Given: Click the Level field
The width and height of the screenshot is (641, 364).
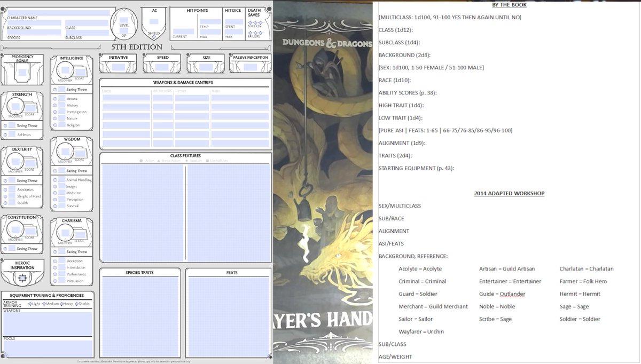Looking at the screenshot, I should pyautogui.click(x=124, y=19).
